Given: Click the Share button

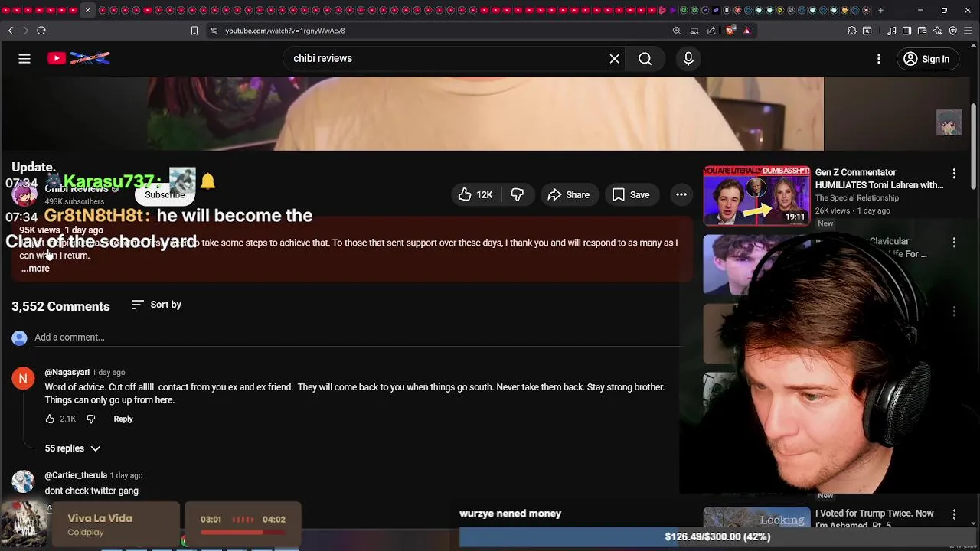Looking at the screenshot, I should click(568, 195).
